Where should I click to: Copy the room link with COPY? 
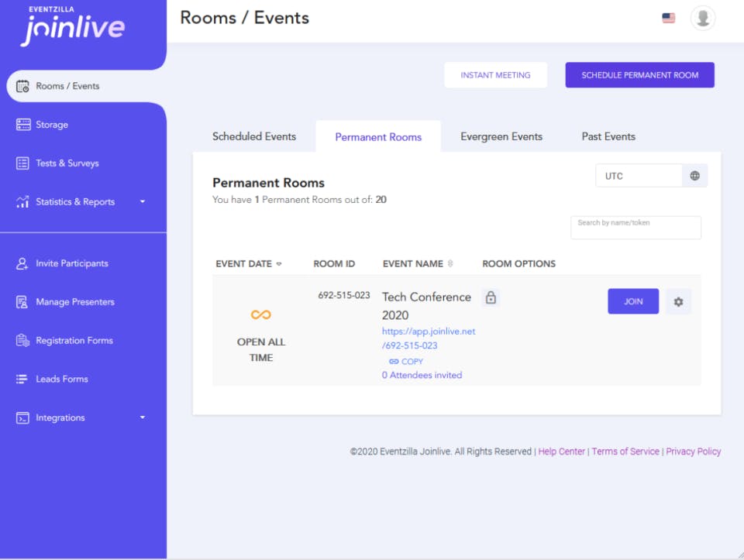click(412, 362)
